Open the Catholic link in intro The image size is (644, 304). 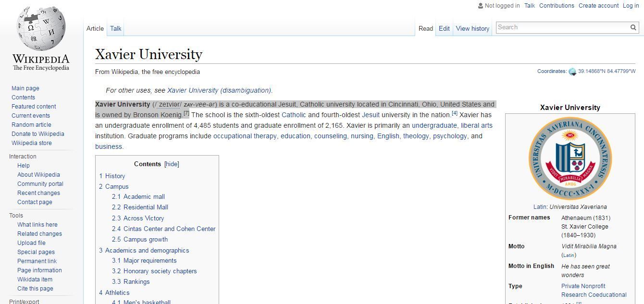tap(294, 115)
